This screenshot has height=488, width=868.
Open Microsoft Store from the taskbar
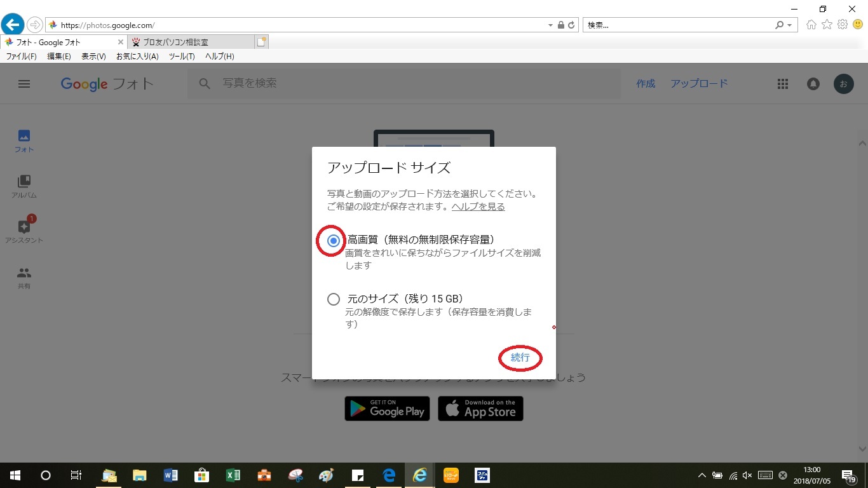pyautogui.click(x=201, y=475)
